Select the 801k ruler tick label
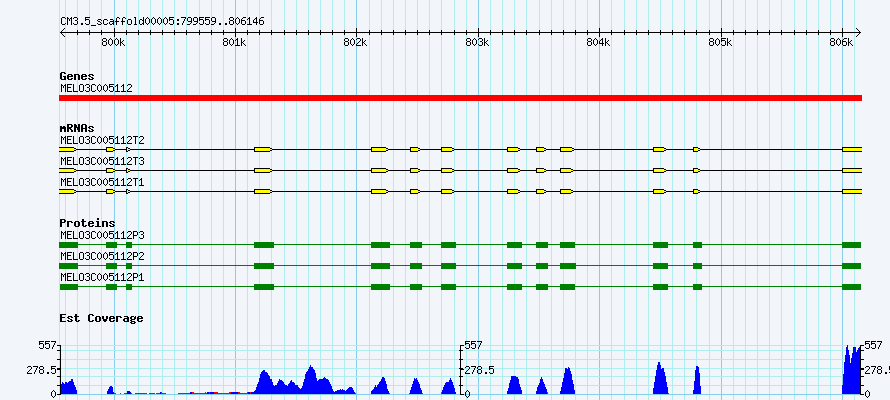890x400 pixels. [x=235, y=43]
